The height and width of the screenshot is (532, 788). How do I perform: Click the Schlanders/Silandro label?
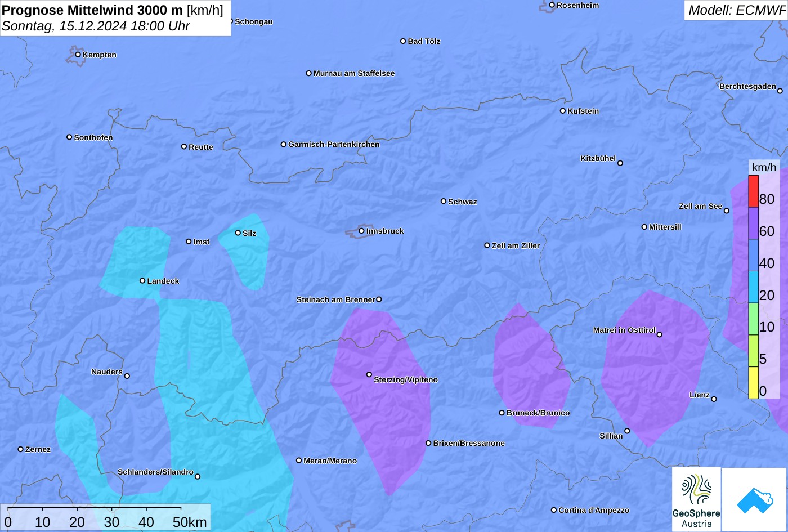pyautogui.click(x=155, y=472)
